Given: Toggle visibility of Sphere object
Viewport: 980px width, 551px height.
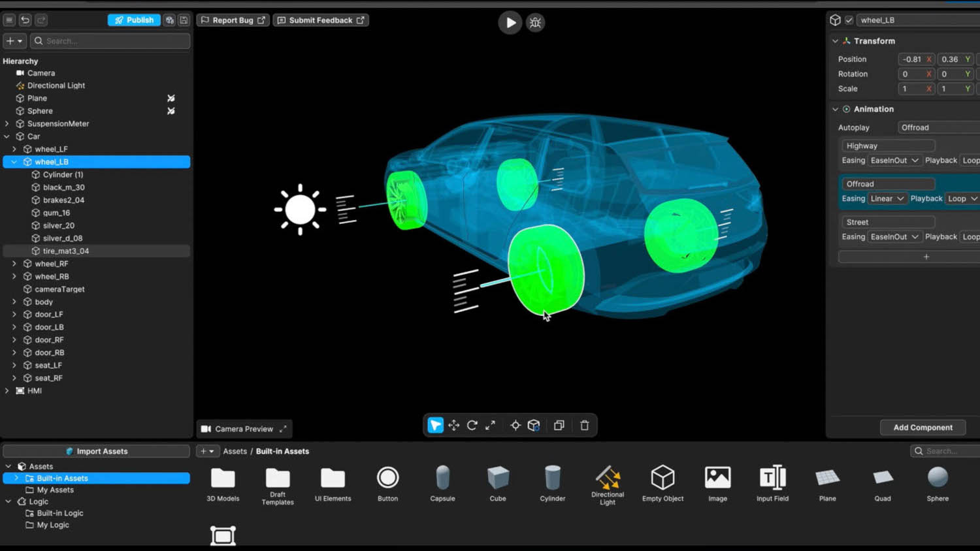Looking at the screenshot, I should pyautogui.click(x=171, y=111).
